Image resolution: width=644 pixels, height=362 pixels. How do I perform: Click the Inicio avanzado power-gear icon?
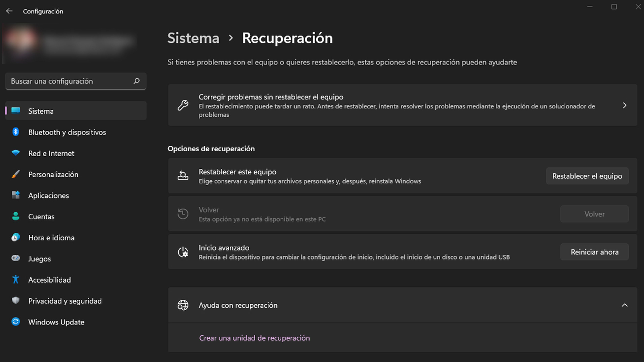point(183,252)
